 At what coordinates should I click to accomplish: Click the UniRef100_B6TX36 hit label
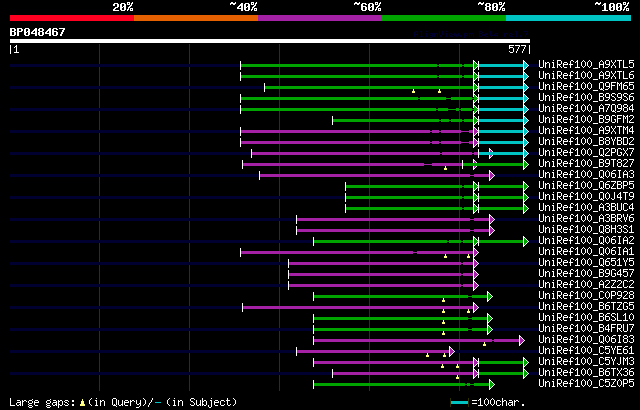click(x=586, y=373)
